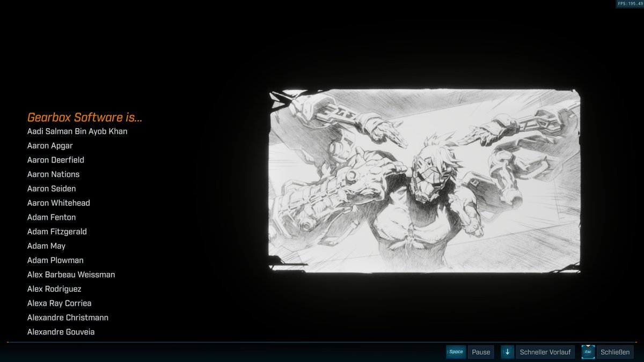The height and width of the screenshot is (362, 644).
Task: Click the Pause button
Action: [481, 352]
